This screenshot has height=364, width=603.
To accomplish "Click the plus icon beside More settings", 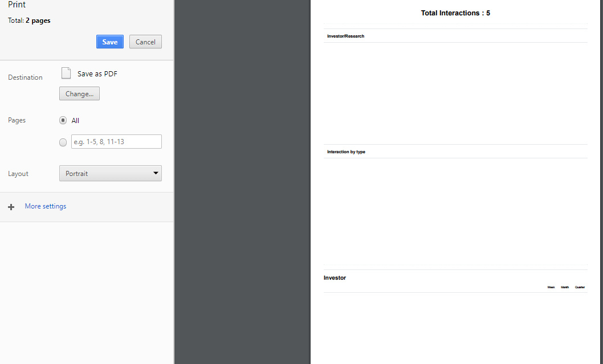I will pyautogui.click(x=11, y=206).
